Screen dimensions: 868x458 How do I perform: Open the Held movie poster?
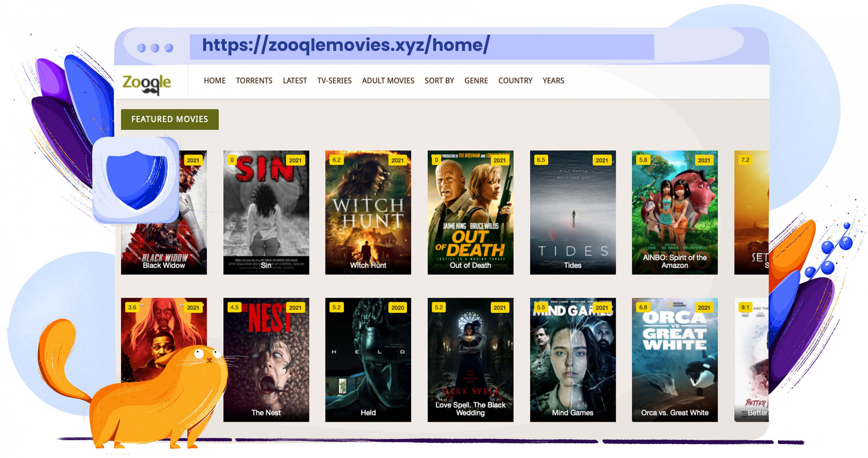point(368,360)
